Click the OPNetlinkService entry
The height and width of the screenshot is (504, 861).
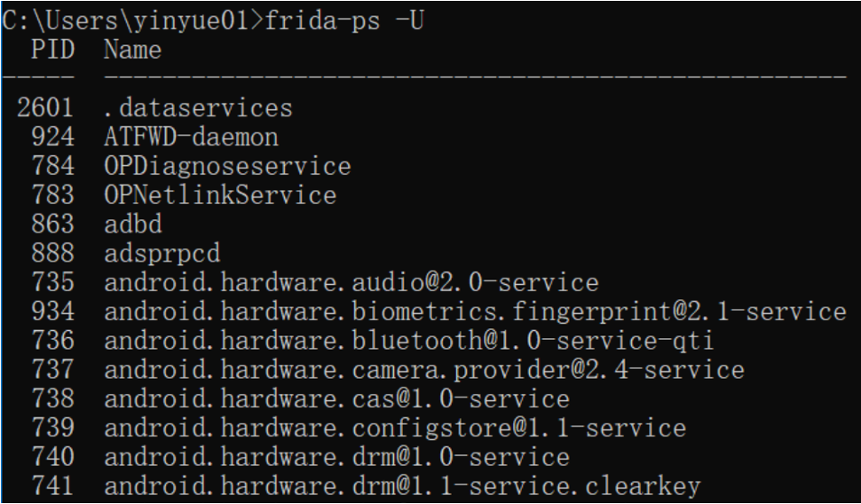220,195
